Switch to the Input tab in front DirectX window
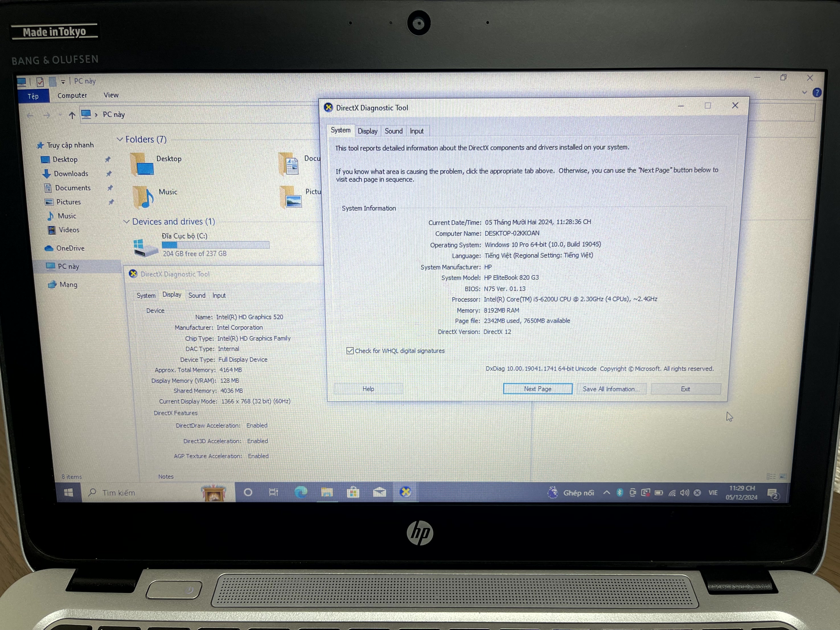 coord(416,131)
